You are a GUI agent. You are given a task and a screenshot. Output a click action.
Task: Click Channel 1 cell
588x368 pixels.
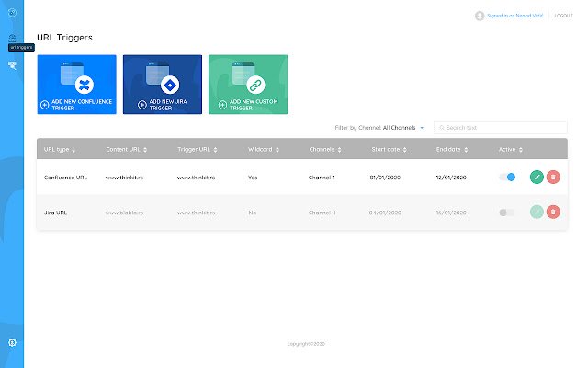coord(322,178)
